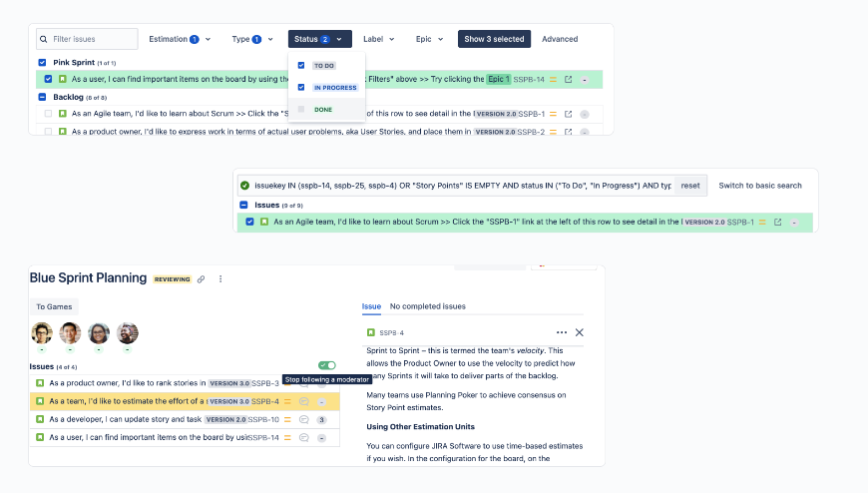
Task: Open external link icon for SSPB-1 in search results
Action: (x=778, y=223)
